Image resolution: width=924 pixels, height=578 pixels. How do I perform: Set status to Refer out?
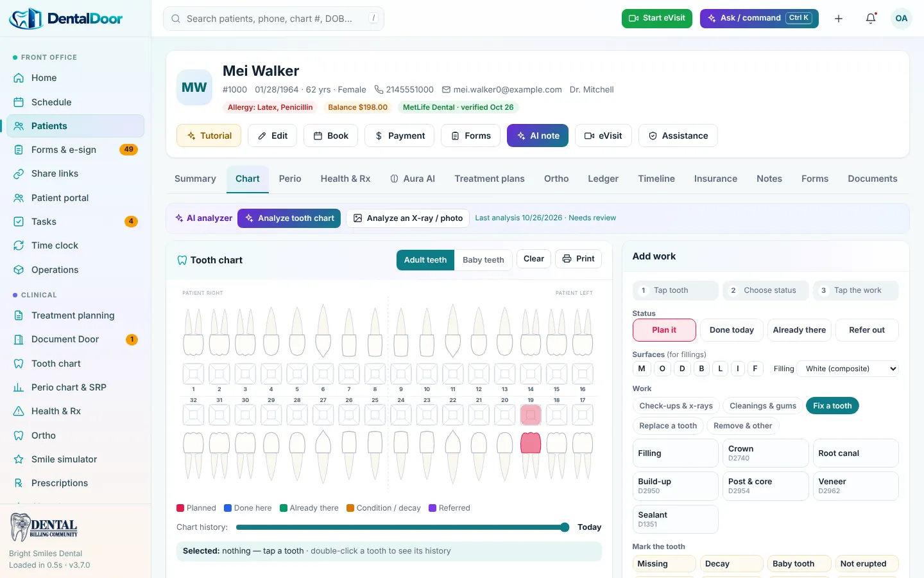click(x=867, y=330)
